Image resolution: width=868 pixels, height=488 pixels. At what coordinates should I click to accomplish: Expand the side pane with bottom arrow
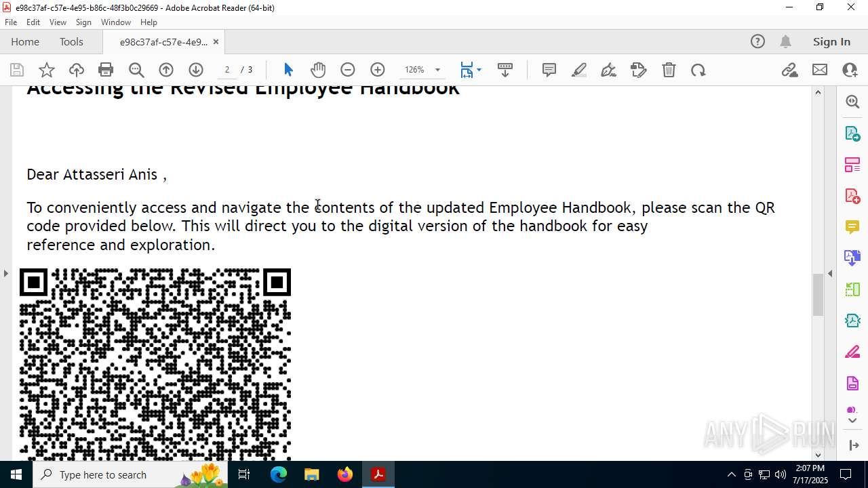(x=854, y=445)
